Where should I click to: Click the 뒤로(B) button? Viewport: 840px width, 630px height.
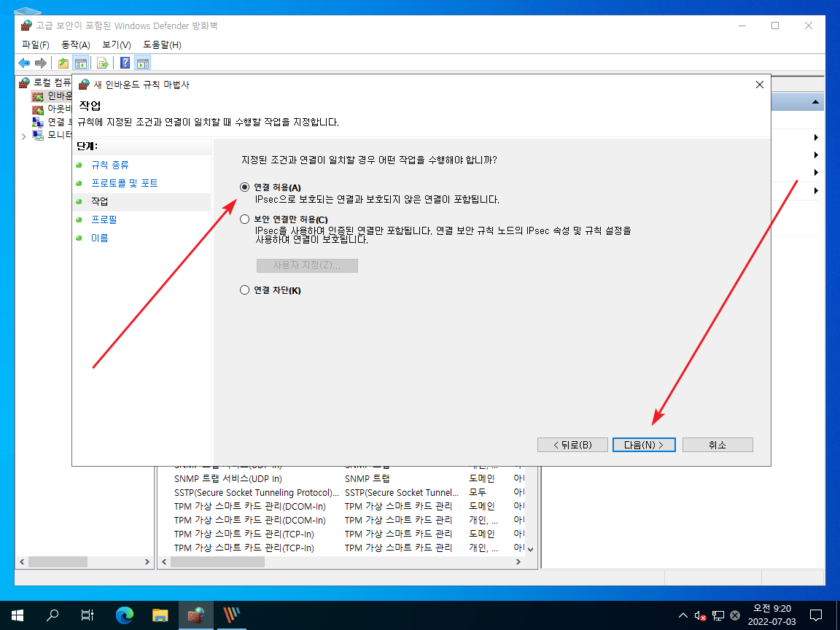pyautogui.click(x=572, y=445)
